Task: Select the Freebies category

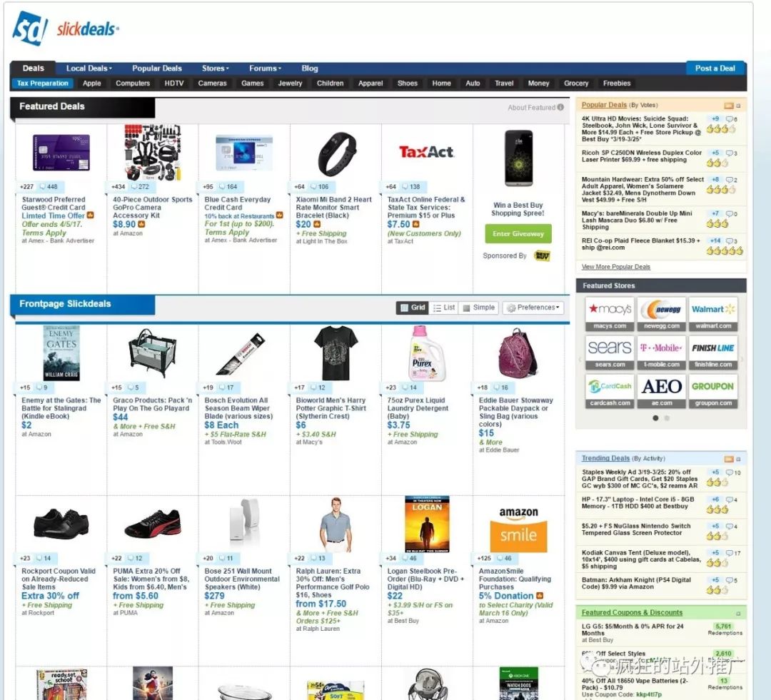Action: click(x=617, y=83)
